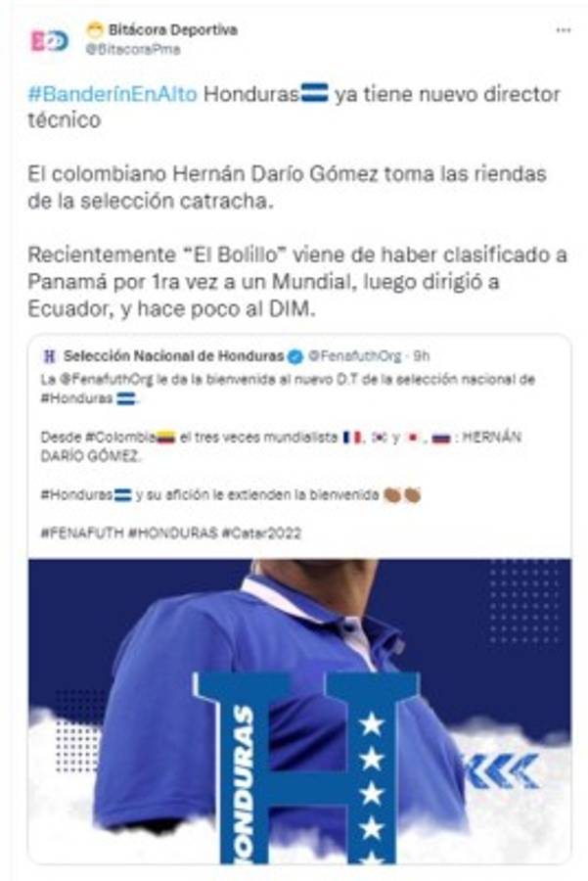This screenshot has width=588, height=881.
Task: Click the @FenafuthOrg mention in quoted text
Action: (106, 380)
